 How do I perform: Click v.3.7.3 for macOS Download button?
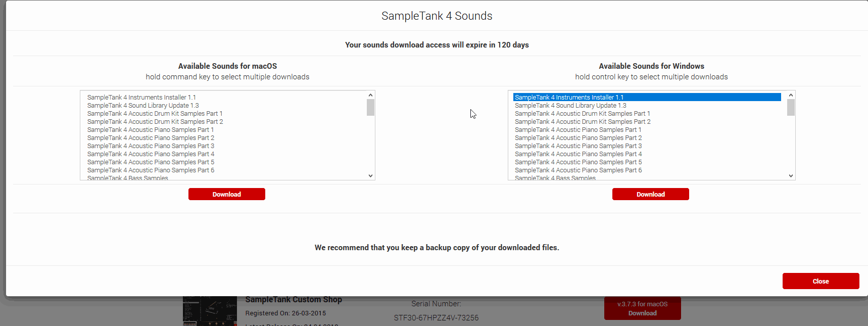[642, 308]
